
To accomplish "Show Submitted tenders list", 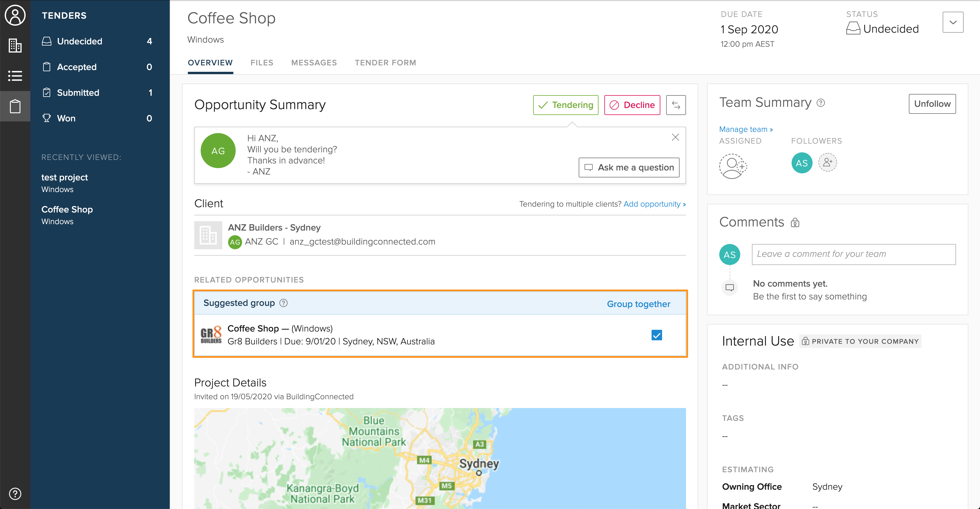I will (x=97, y=93).
